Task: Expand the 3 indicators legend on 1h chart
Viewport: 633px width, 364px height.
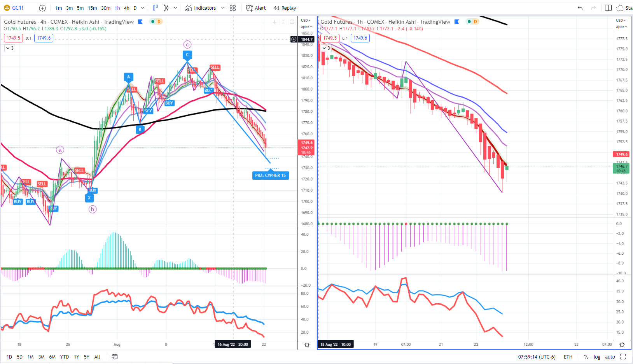Action: (326, 48)
